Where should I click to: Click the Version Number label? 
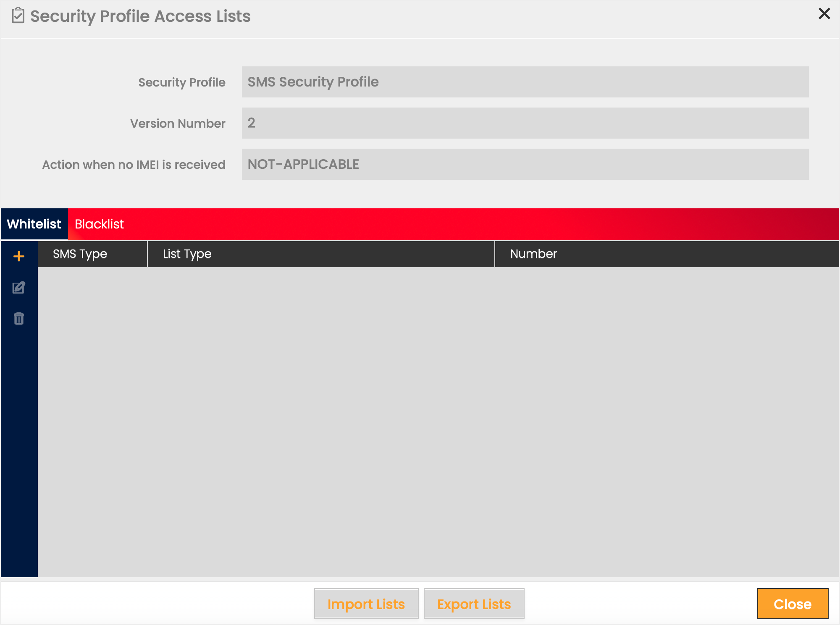(x=178, y=123)
